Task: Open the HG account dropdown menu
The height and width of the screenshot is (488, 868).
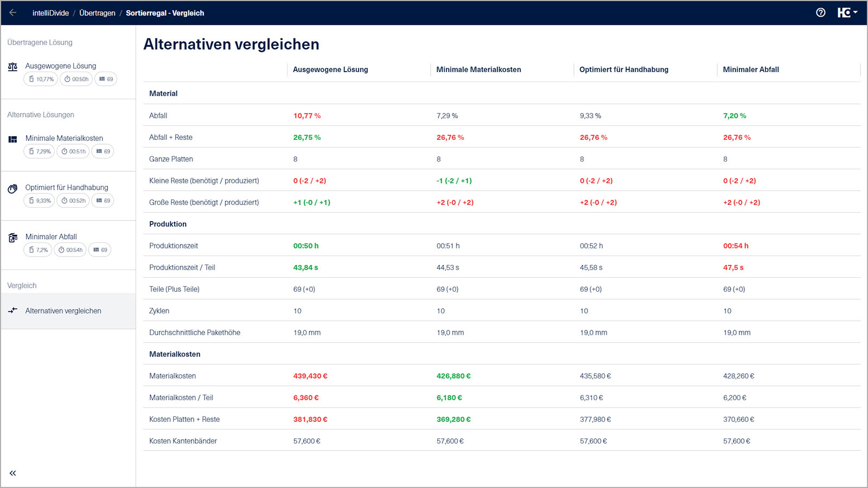Action: (847, 12)
